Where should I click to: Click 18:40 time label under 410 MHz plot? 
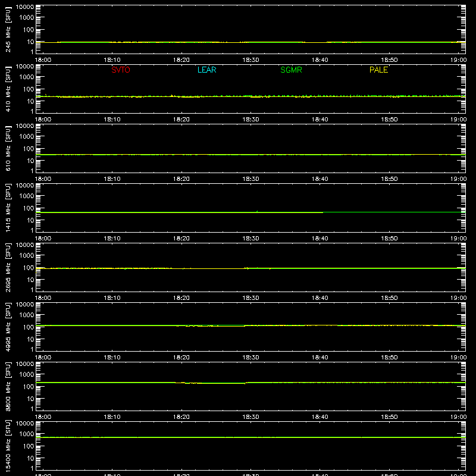point(320,120)
